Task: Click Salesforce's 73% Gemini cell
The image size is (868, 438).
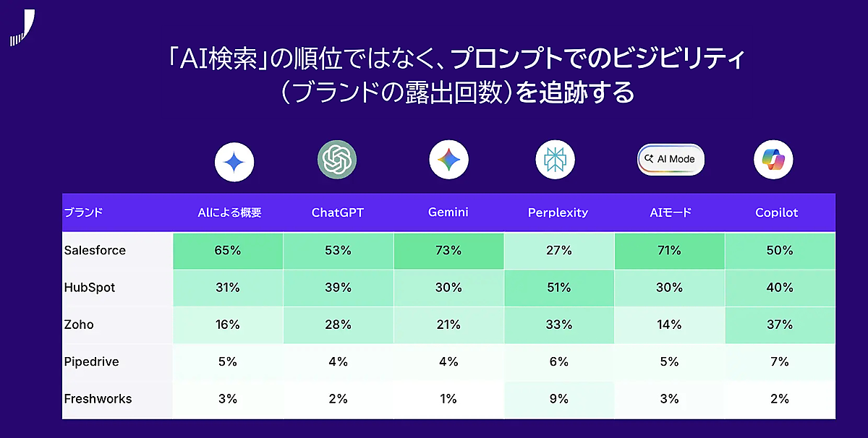Action: pos(448,251)
